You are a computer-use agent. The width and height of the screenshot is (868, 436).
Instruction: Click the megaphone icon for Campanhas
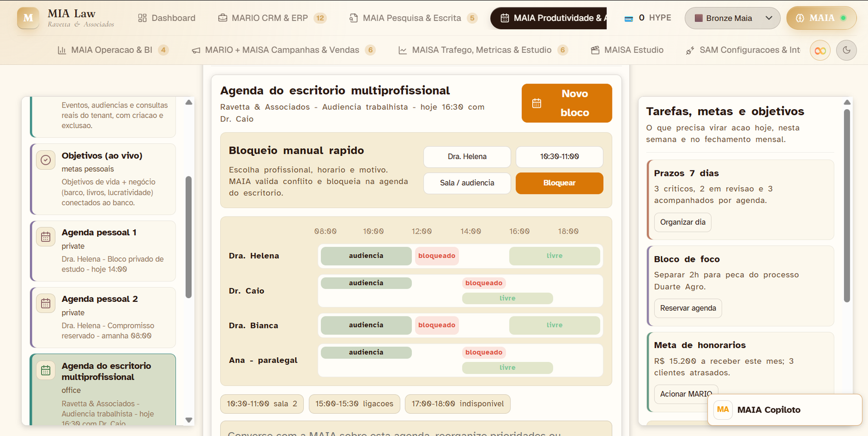tap(196, 50)
